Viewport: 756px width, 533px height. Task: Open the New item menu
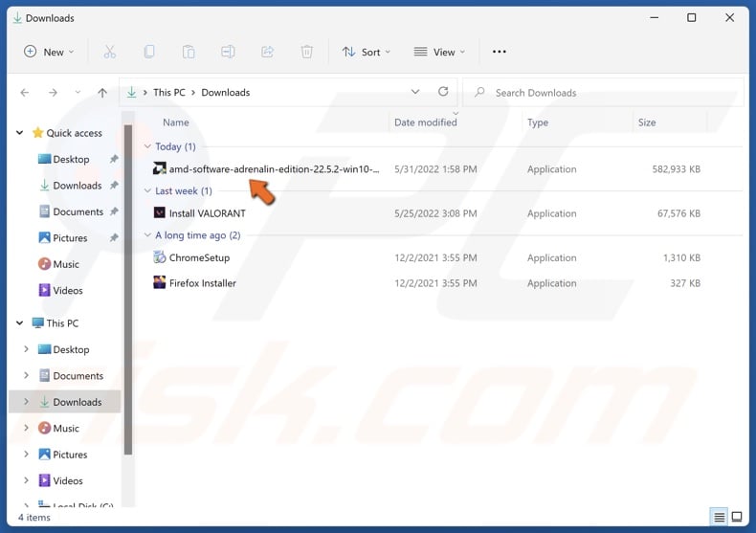pos(47,52)
